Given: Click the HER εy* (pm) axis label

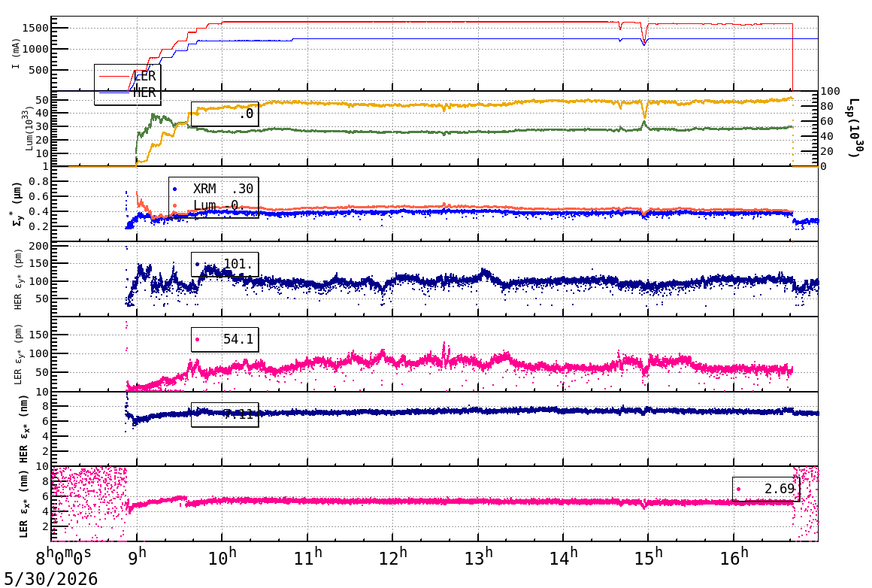Looking at the screenshot, I should pyautogui.click(x=18, y=279).
